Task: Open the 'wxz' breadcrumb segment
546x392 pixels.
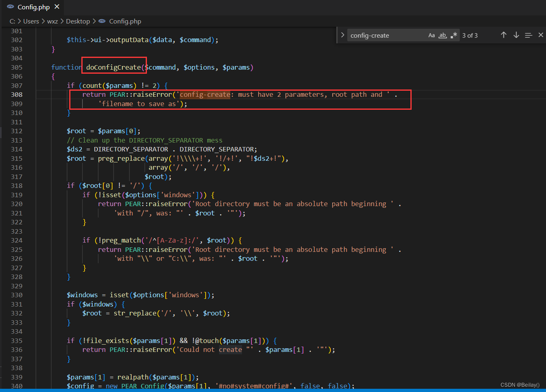Action: pyautogui.click(x=53, y=21)
